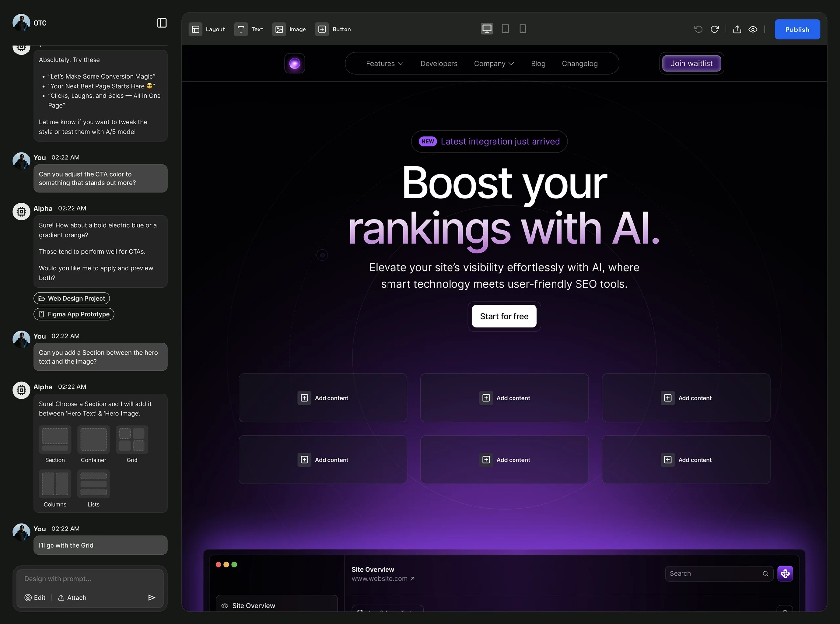This screenshot has width=840, height=624.
Task: Expand the Company navigation dropdown
Action: 494,63
